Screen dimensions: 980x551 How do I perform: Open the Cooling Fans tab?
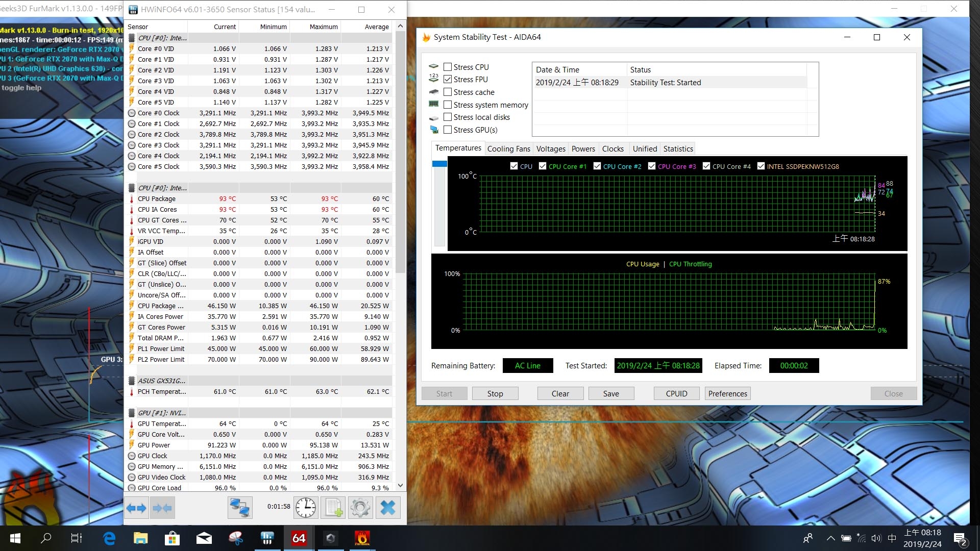[509, 149]
